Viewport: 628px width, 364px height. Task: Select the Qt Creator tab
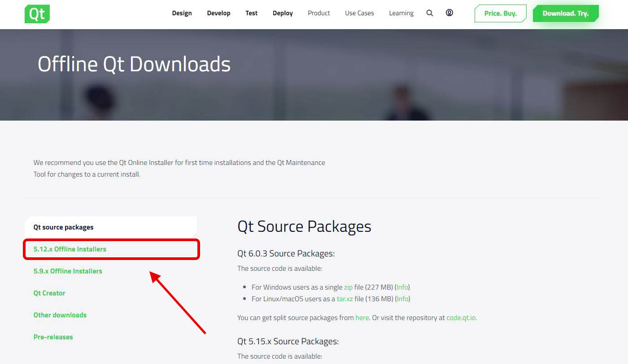[x=49, y=293]
